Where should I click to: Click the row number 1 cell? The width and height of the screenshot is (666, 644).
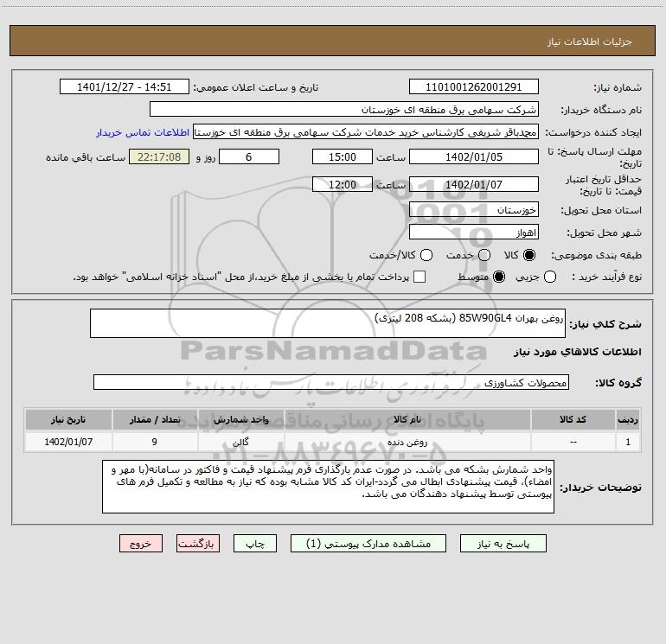[x=628, y=442]
